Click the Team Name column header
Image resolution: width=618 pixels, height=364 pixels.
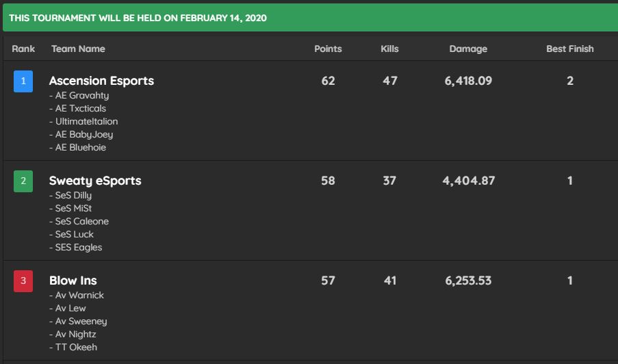(78, 49)
